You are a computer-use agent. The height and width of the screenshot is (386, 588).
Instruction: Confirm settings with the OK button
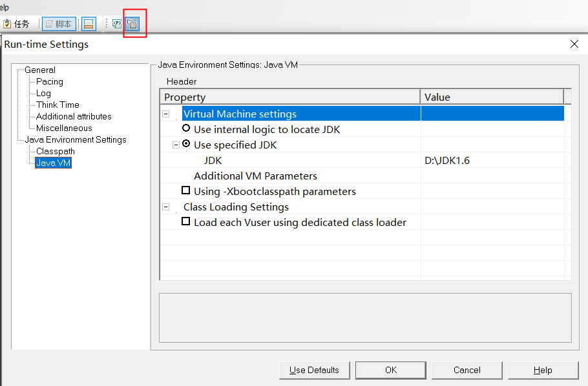(391, 371)
